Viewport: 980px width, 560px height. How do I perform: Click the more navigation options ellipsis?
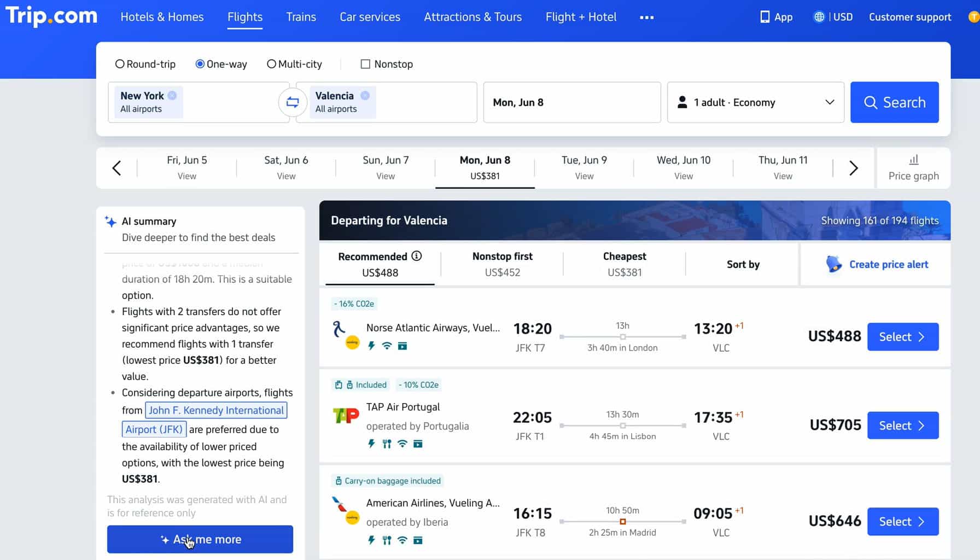coord(646,17)
